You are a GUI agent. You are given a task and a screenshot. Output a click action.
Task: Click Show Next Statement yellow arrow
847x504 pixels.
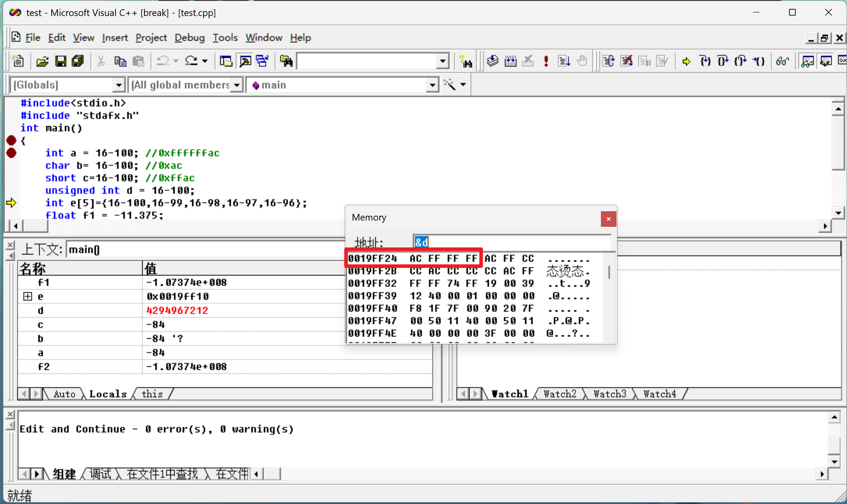687,61
